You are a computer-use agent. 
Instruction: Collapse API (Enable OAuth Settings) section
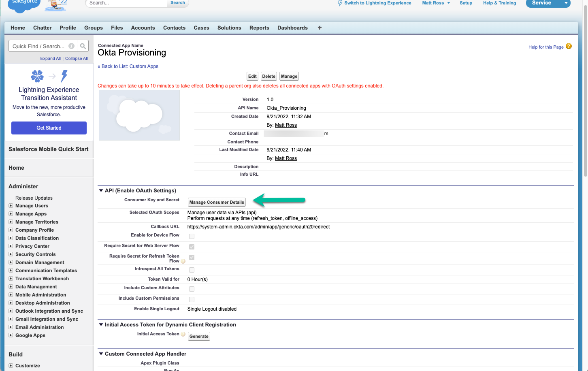[101, 190]
